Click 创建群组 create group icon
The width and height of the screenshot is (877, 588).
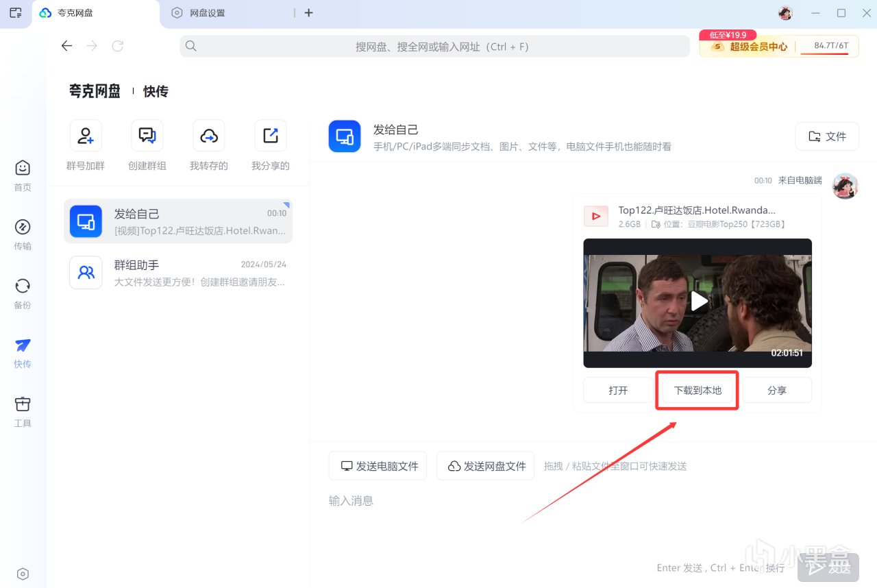click(x=147, y=136)
